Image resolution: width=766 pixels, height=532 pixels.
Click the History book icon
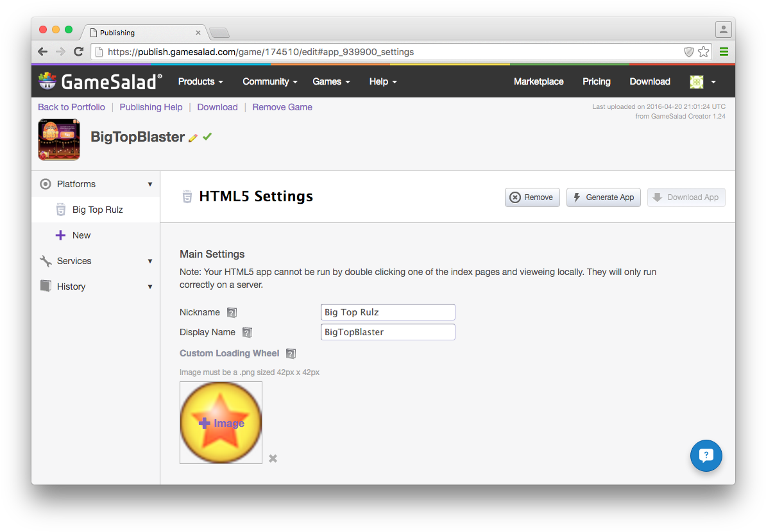46,286
